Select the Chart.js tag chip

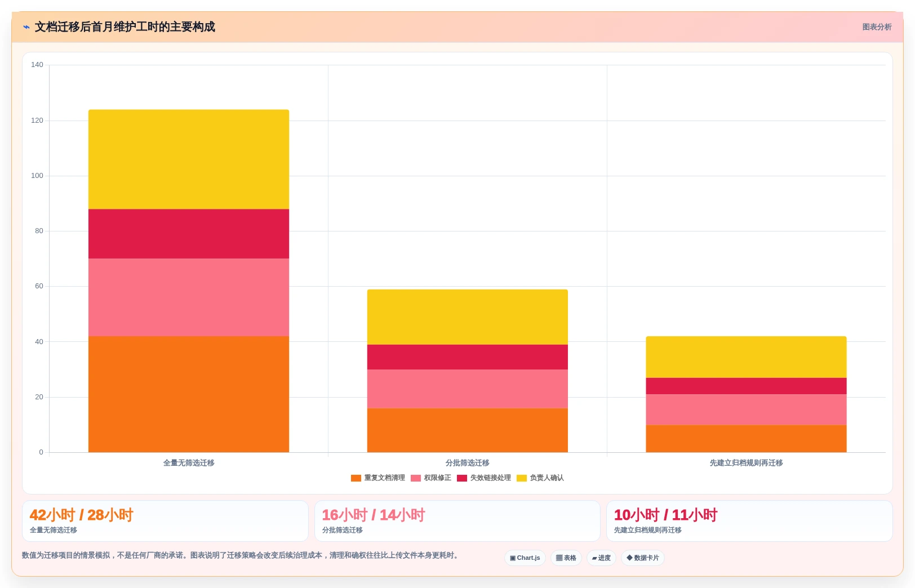click(x=525, y=558)
